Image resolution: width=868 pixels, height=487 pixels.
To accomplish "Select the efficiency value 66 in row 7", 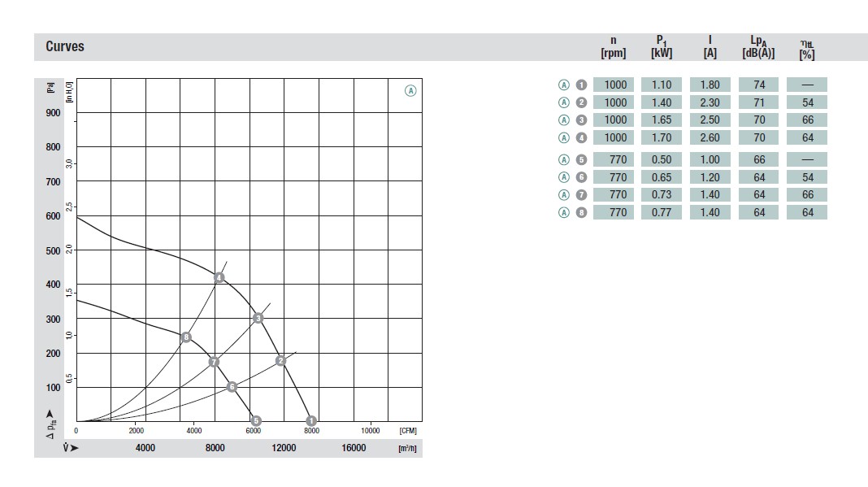I will click(x=807, y=194).
